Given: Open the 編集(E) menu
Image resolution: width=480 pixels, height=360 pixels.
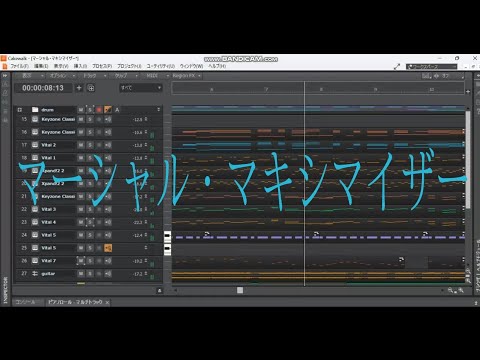Looking at the screenshot, I should (41, 66).
